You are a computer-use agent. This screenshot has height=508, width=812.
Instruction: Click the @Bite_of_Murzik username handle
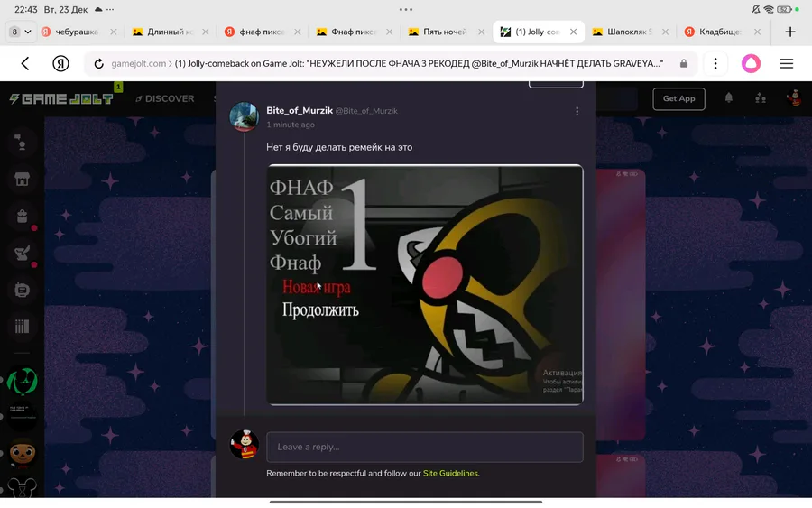point(366,111)
